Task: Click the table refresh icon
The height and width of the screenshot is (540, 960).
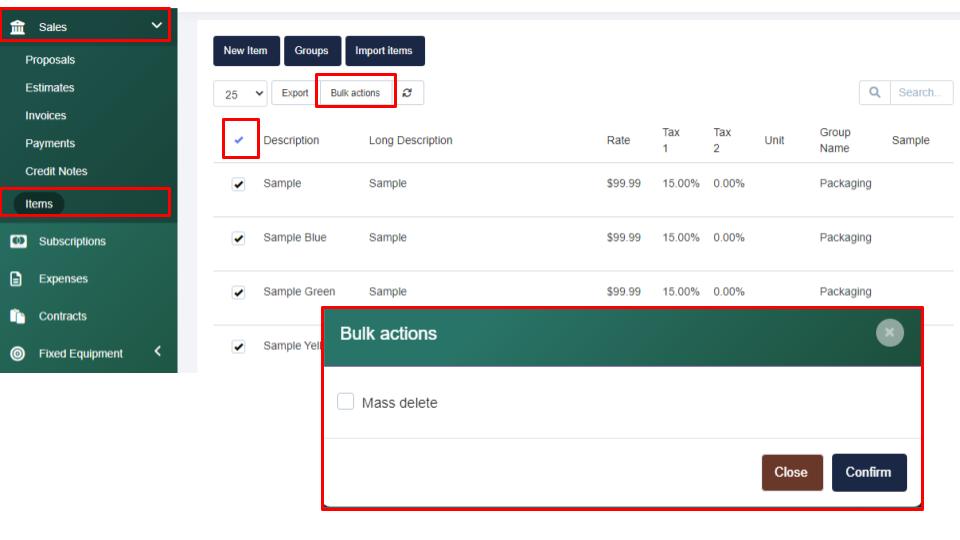Action: (x=407, y=93)
